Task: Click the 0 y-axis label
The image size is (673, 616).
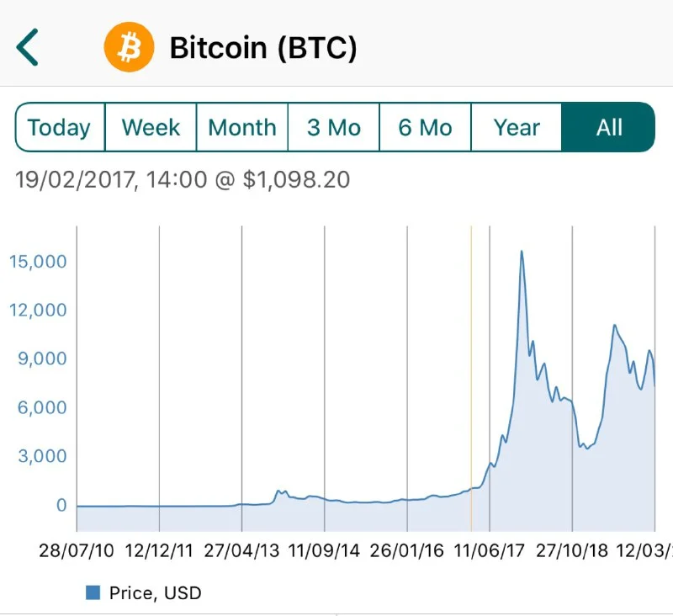Action: 61,506
